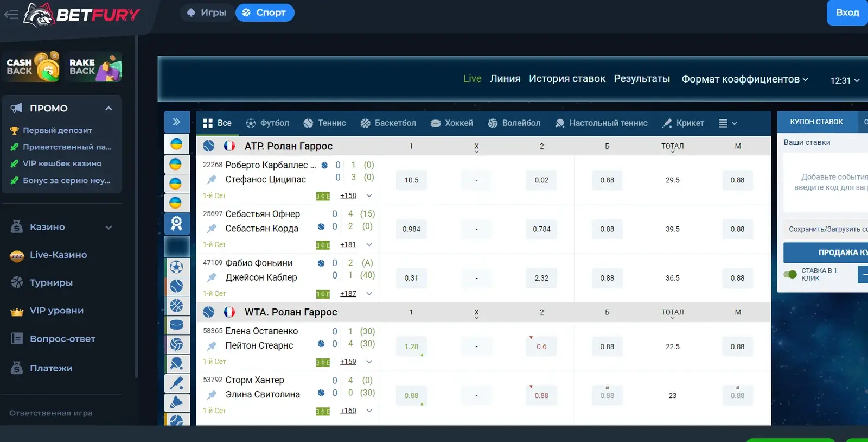The height and width of the screenshot is (442, 868).
Task: Open the Rake Back promo banner
Action: click(95, 67)
